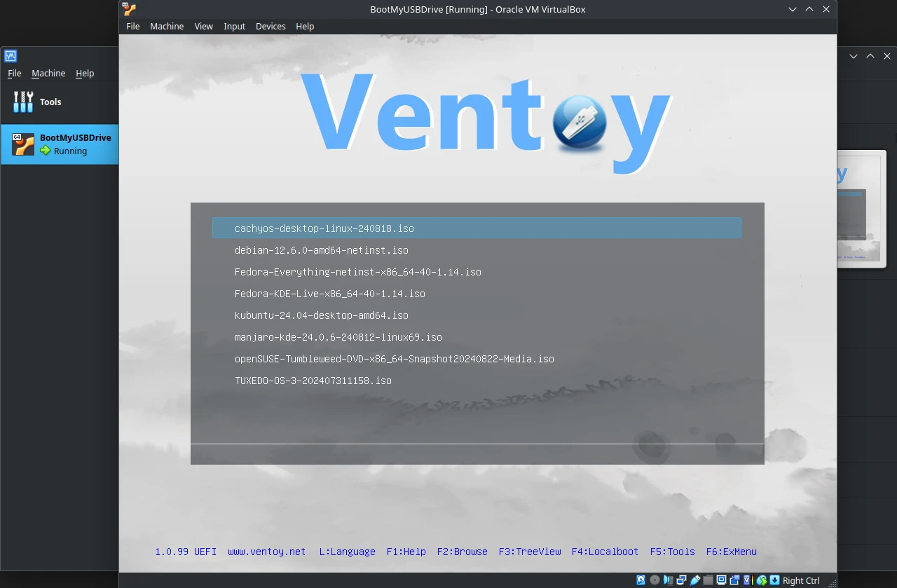The image size is (897, 588).
Task: Click the BootMyUSBDrive name label in the Manager
Action: pyautogui.click(x=76, y=137)
